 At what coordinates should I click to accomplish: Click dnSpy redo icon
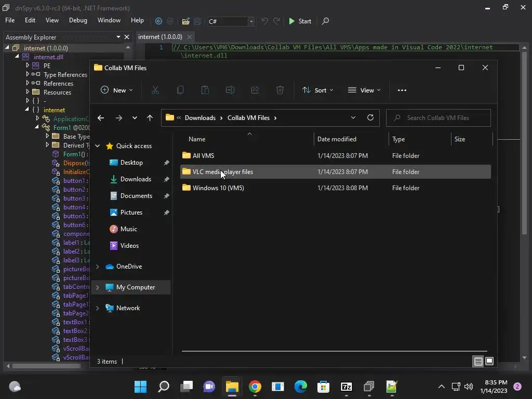[276, 21]
